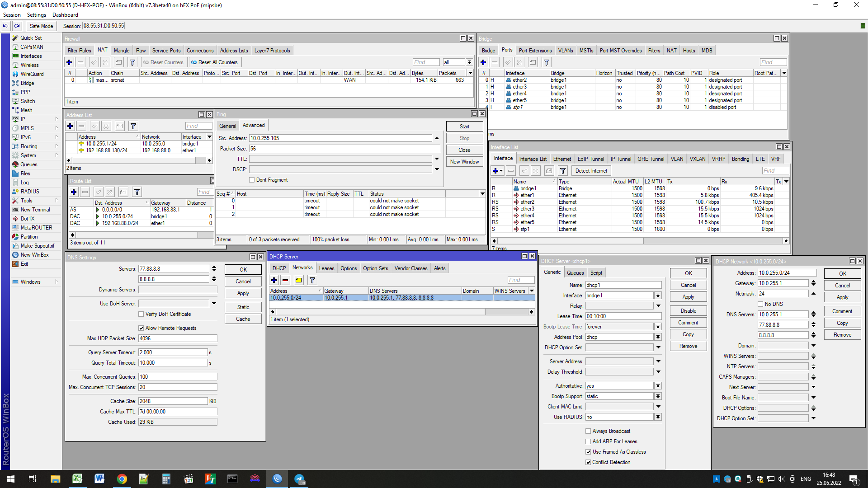Open Google Chrome from the taskbar
The height and width of the screenshot is (488, 868).
pyautogui.click(x=122, y=479)
